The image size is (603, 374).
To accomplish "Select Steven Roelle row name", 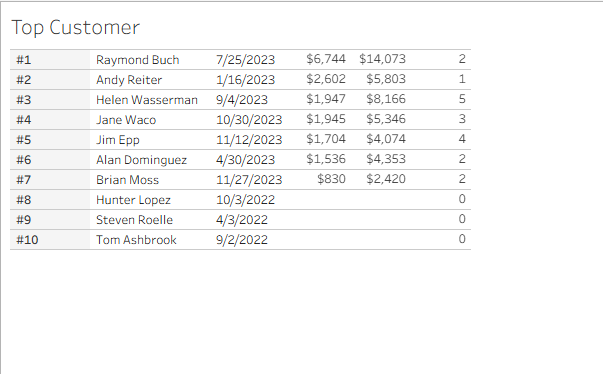I will pyautogui.click(x=135, y=220).
